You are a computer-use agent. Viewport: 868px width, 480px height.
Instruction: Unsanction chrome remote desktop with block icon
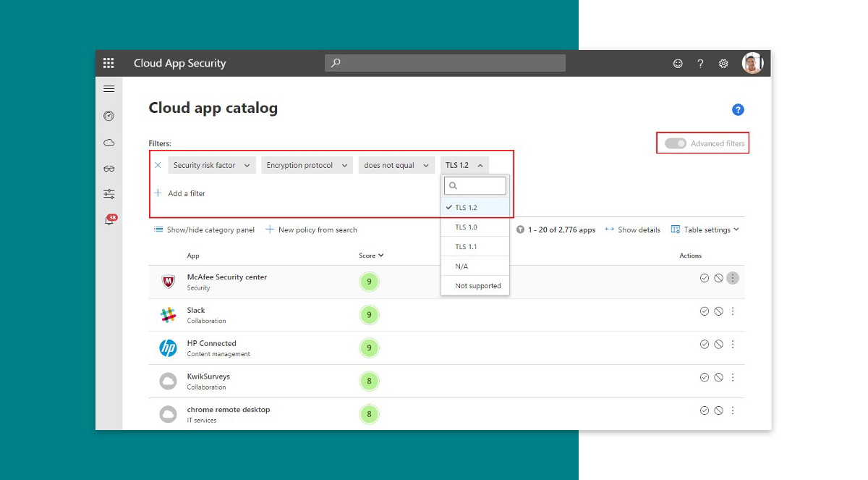click(x=718, y=410)
